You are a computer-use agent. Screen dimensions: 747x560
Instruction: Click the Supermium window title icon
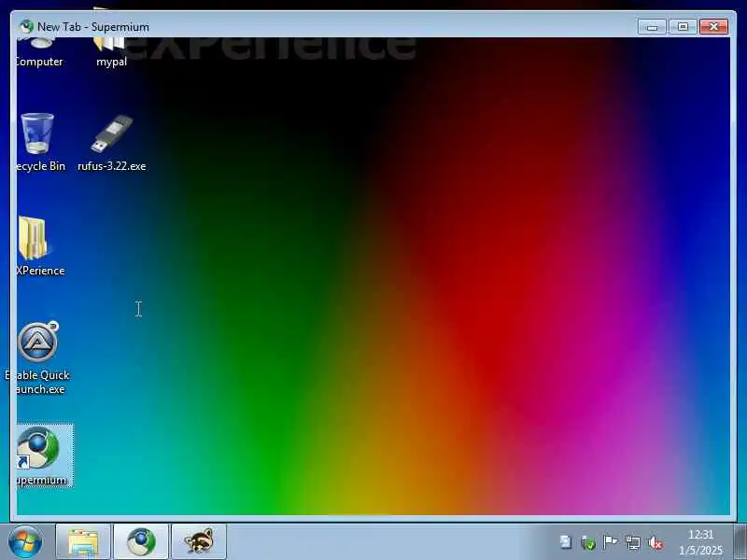27,26
